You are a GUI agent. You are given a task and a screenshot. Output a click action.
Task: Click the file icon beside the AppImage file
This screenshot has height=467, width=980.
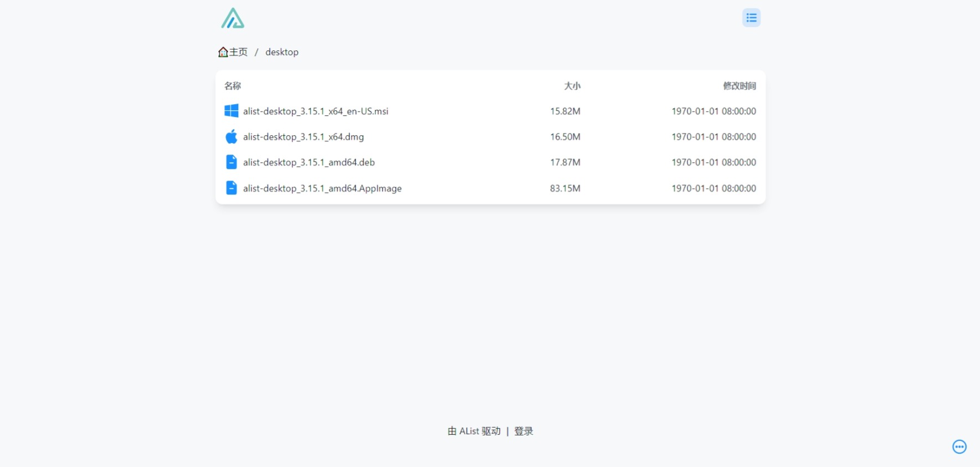click(232, 188)
